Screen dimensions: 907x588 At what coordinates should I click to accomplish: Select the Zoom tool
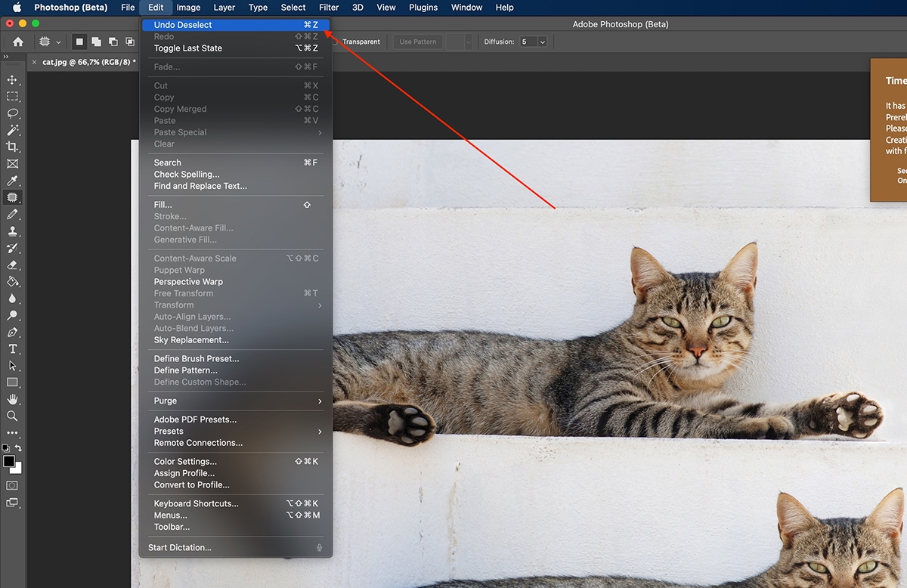pyautogui.click(x=12, y=416)
